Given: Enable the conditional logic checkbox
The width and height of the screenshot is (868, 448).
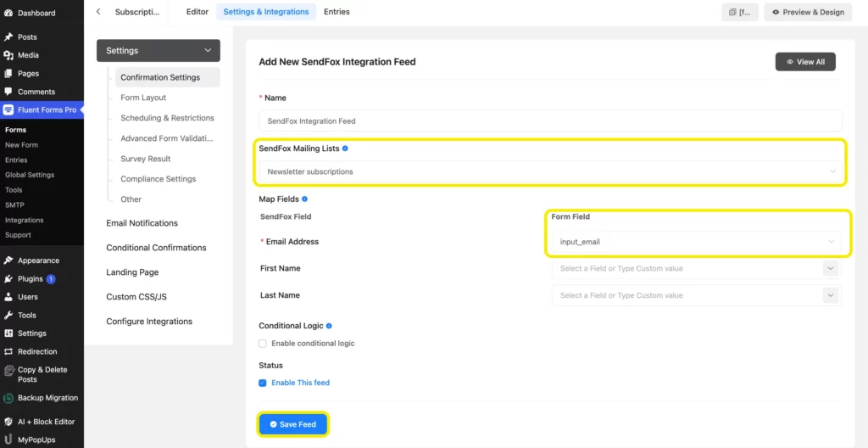Looking at the screenshot, I should tap(263, 344).
